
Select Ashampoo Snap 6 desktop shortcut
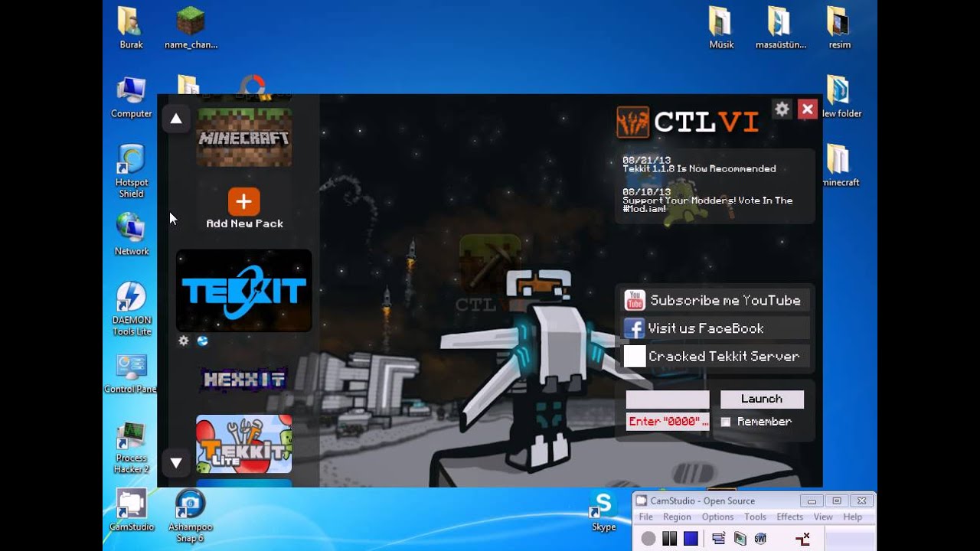coord(191,515)
